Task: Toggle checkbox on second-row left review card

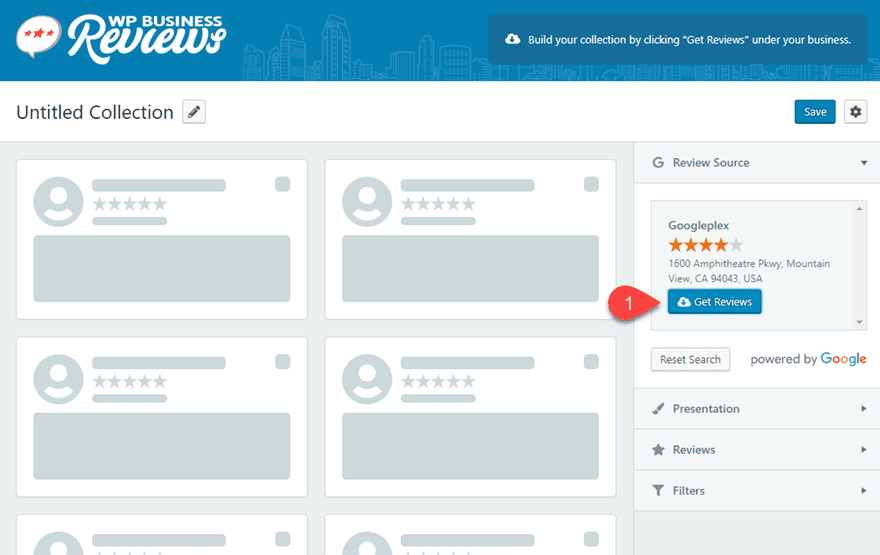Action: coord(282,361)
